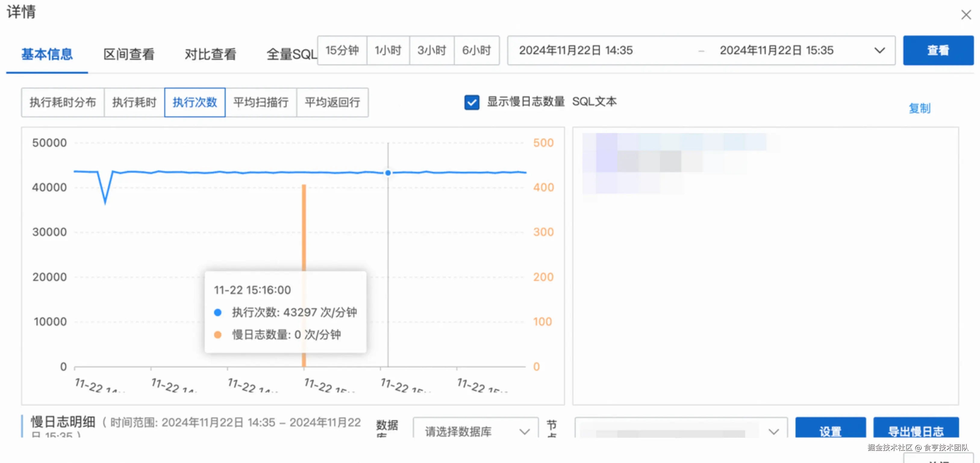This screenshot has height=463, width=980.
Task: Switch to 对比查看 tab
Action: (x=211, y=54)
